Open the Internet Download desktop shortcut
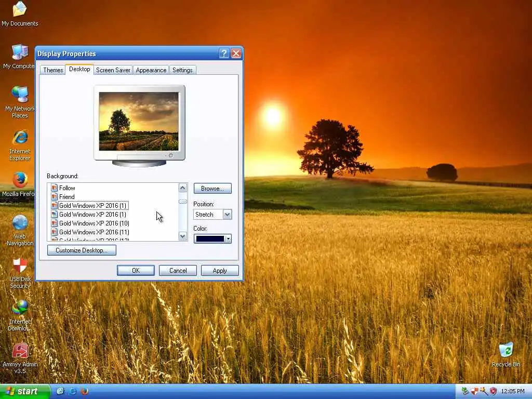This screenshot has height=399, width=532. click(x=20, y=315)
